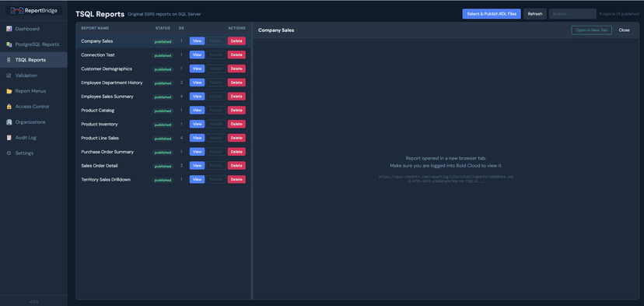Delete the Product Inventory report

pos(236,125)
